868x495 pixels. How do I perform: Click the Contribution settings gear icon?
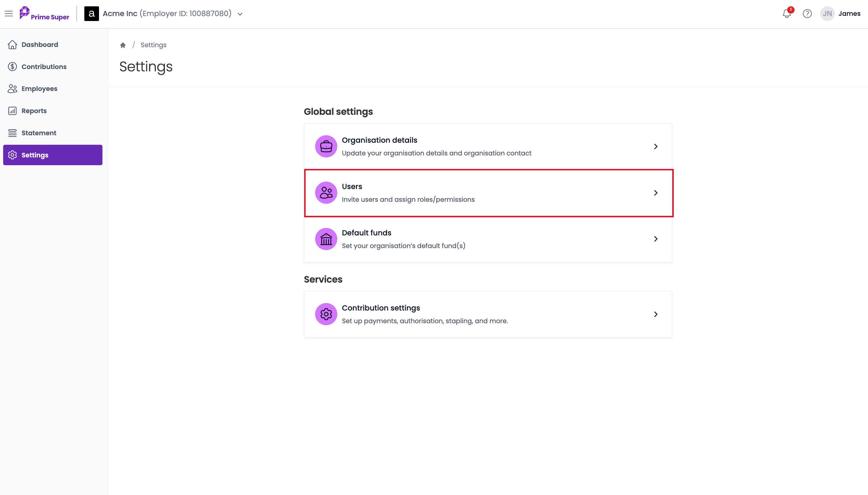[x=326, y=314]
